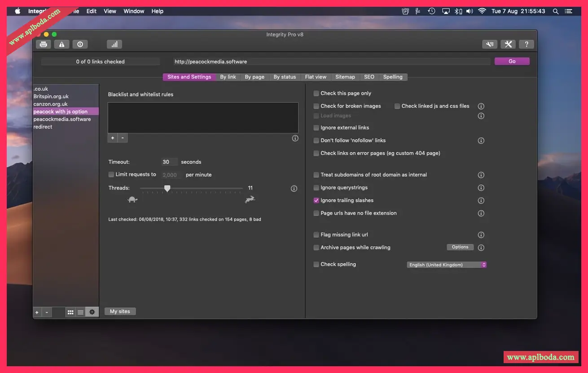Tick Treat subdomains of root domain as internal
Image resolution: width=588 pixels, height=373 pixels.
[x=316, y=175]
